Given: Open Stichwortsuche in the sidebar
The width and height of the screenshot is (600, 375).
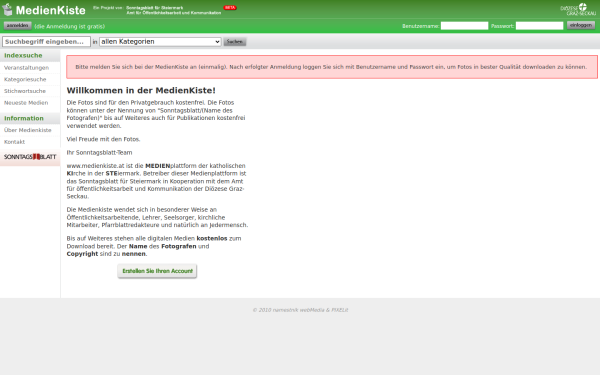Looking at the screenshot, I should pos(24,91).
